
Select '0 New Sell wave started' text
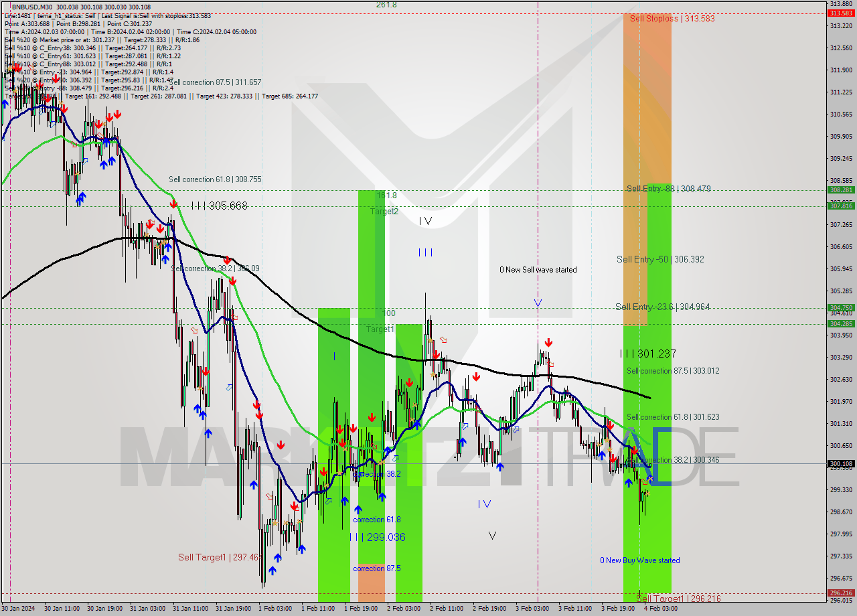coord(538,270)
